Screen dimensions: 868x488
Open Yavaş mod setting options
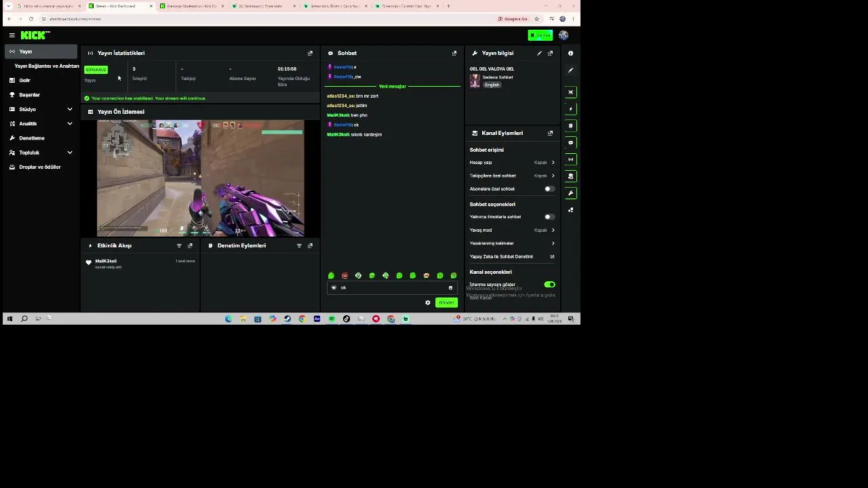tap(512, 230)
